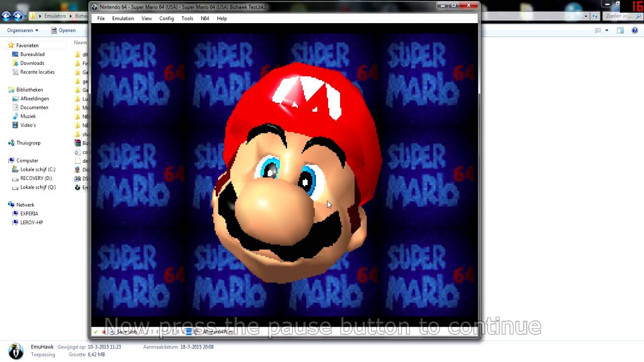Click the Thuisgroep icon in navigation pane
Viewport: 644px width, 362px height.
(11, 143)
